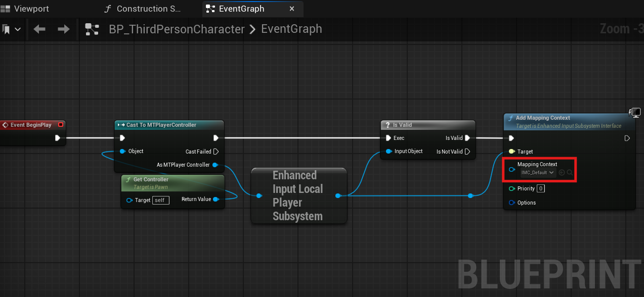This screenshot has width=644, height=297.
Task: Click the Input Object pin on Is Valid
Action: point(389,152)
